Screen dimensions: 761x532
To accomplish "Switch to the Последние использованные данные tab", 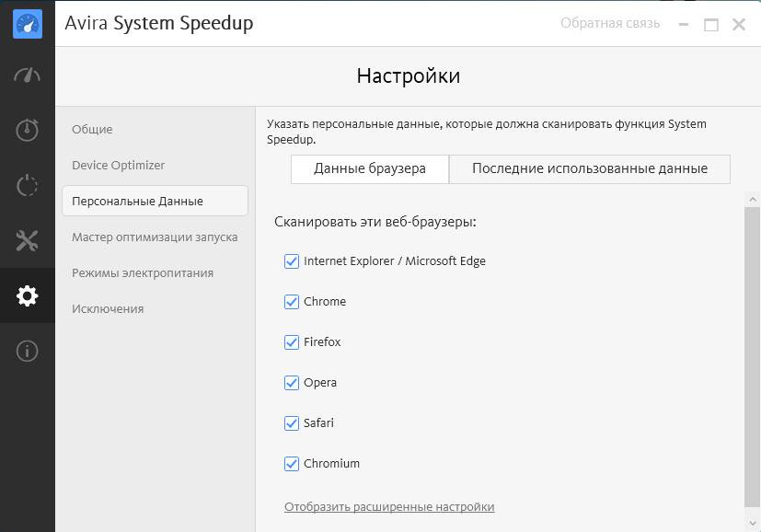I will point(590,169).
